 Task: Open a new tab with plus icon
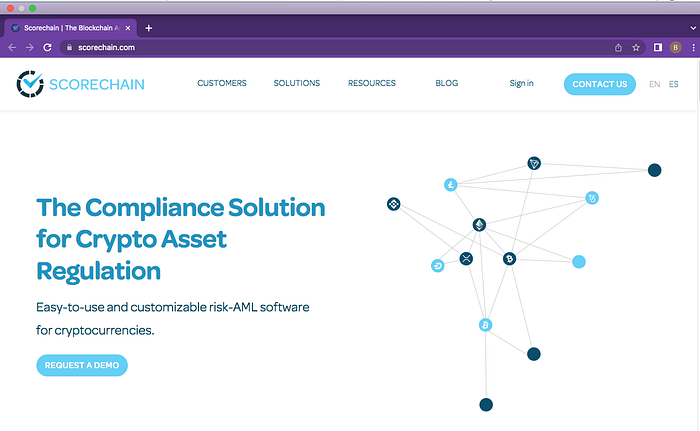(x=149, y=28)
